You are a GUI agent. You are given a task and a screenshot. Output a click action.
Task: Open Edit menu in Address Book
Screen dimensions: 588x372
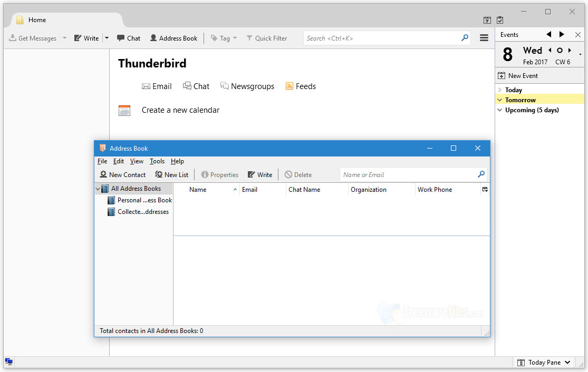(x=119, y=161)
